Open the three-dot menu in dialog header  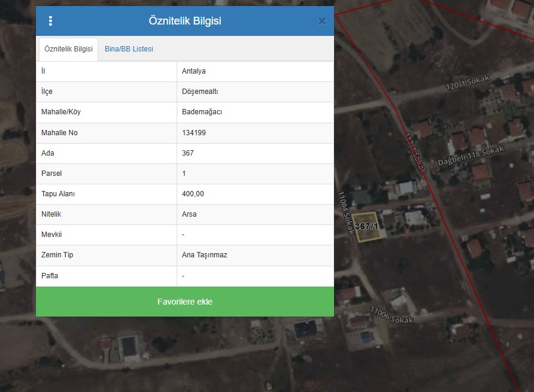(50, 21)
